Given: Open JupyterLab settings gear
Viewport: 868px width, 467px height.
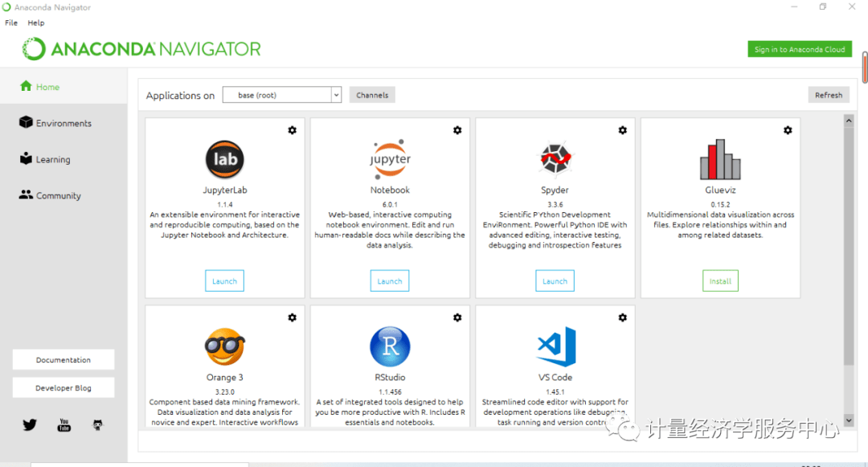Looking at the screenshot, I should pos(293,130).
